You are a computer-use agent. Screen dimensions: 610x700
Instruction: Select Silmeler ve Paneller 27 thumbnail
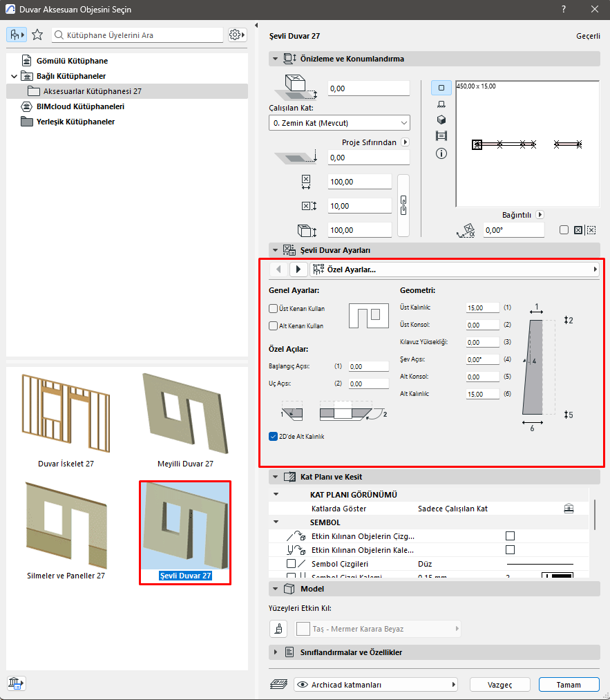pos(66,532)
